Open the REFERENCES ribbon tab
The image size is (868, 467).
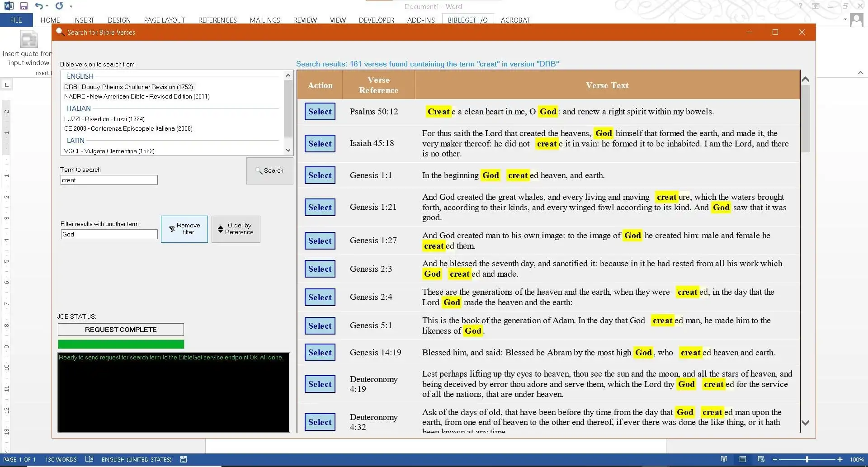[x=217, y=20]
